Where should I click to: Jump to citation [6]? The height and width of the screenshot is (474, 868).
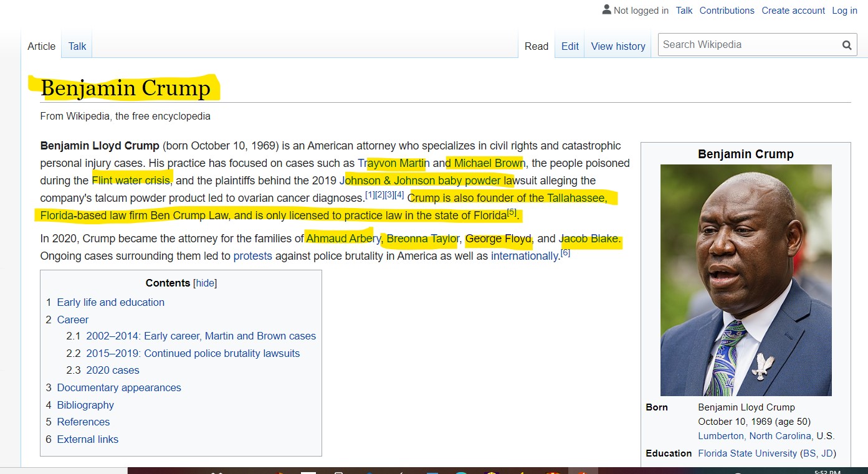click(x=566, y=253)
